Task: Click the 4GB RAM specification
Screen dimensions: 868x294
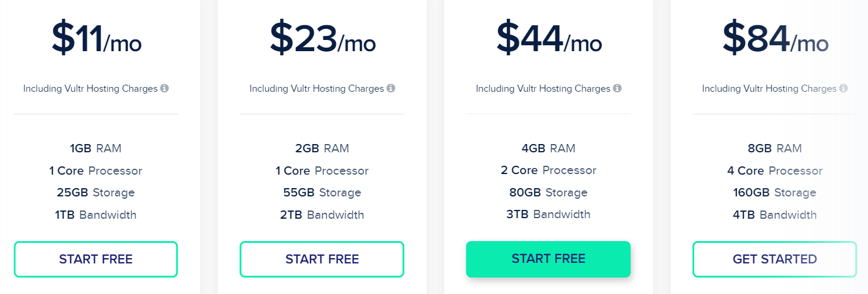Action: 549,149
